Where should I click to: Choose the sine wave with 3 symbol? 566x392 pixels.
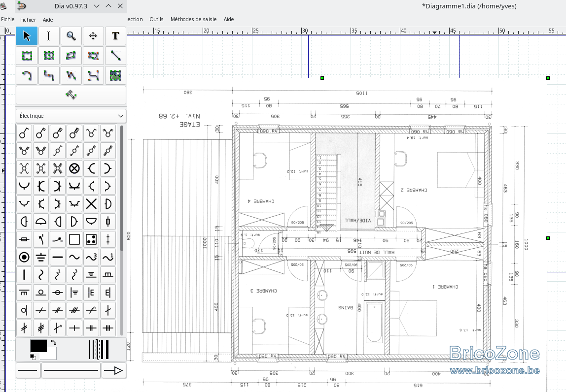(91, 257)
